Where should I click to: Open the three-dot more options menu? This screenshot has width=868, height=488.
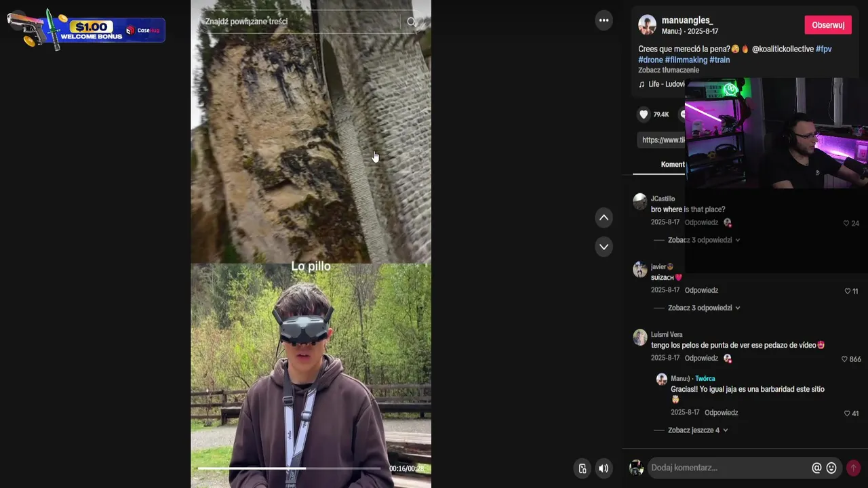click(604, 20)
